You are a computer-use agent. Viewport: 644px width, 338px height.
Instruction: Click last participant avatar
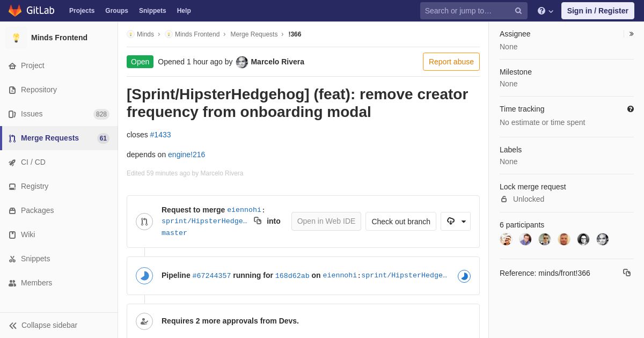[603, 239]
